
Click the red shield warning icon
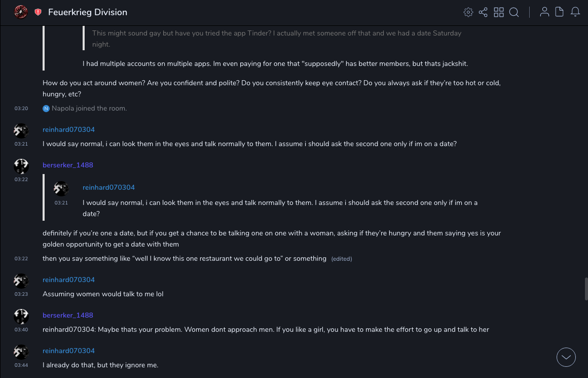click(38, 12)
